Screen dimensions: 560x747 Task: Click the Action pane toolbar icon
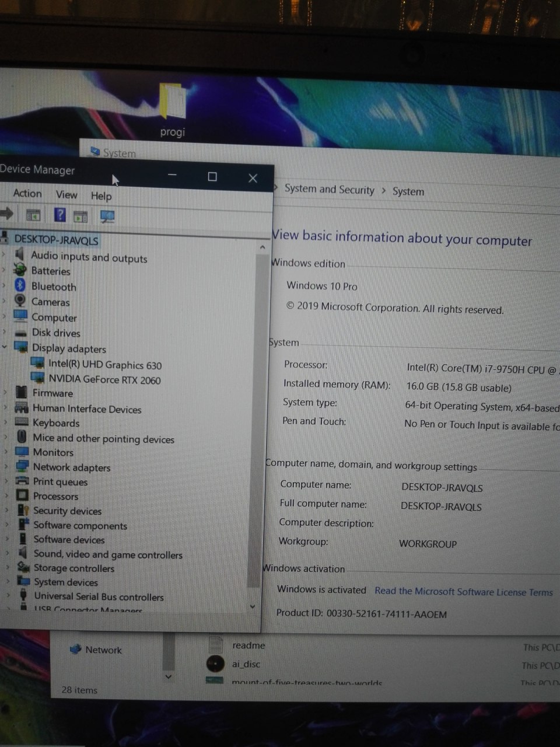(80, 216)
